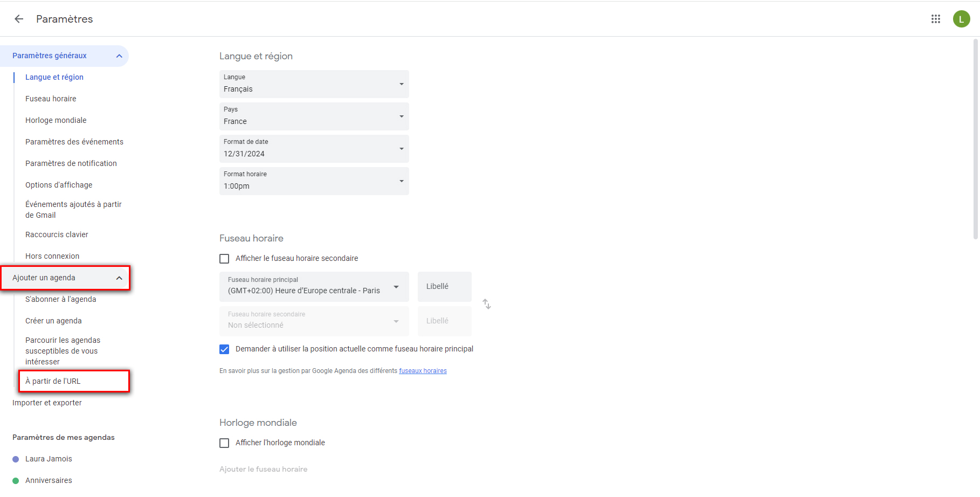The width and height of the screenshot is (980, 497).
Task: Open the fuseaux horaires help link
Action: coord(423,371)
